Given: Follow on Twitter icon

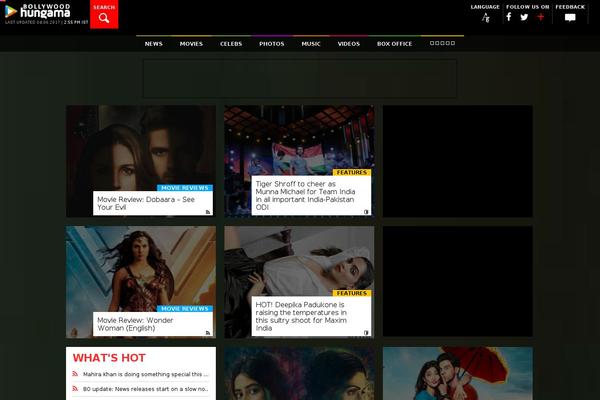Looking at the screenshot, I should coord(524,17).
